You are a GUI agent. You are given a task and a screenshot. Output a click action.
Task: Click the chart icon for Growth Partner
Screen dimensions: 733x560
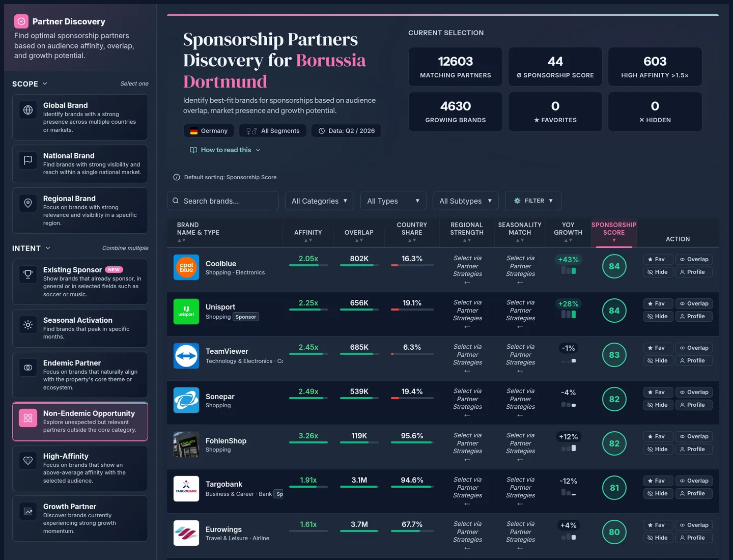tap(28, 511)
